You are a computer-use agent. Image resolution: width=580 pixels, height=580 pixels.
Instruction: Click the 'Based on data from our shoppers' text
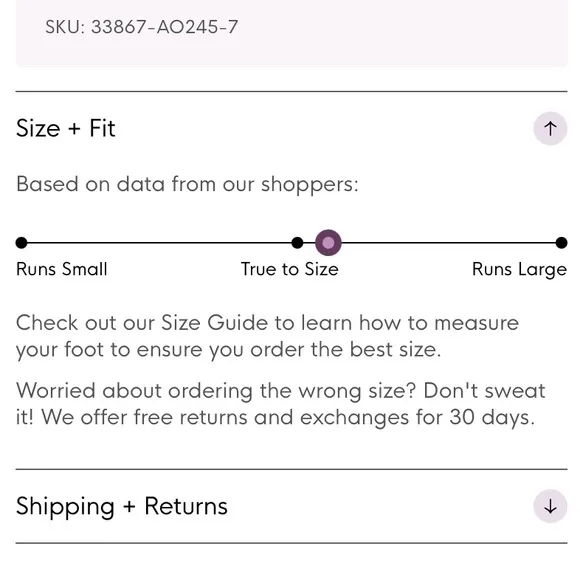tap(187, 184)
